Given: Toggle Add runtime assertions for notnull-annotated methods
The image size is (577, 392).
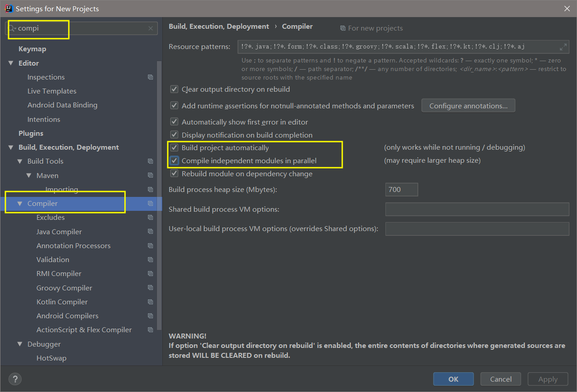Looking at the screenshot, I should pyautogui.click(x=174, y=106).
